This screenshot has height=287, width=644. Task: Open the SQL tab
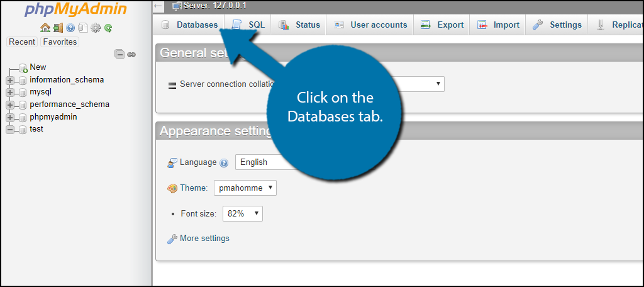[248, 25]
